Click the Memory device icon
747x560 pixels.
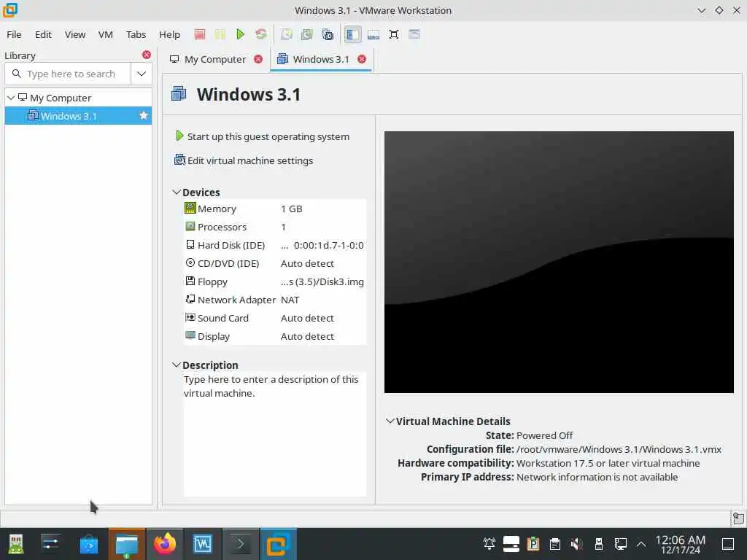point(190,208)
